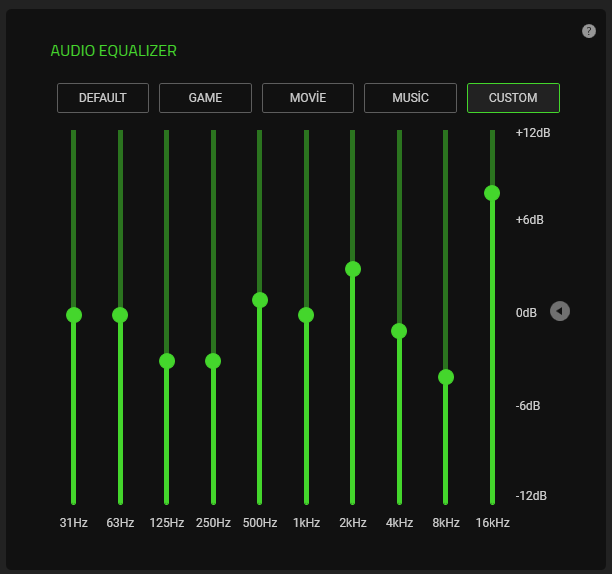
Task: Click the -12dB scale label
Action: (x=531, y=496)
